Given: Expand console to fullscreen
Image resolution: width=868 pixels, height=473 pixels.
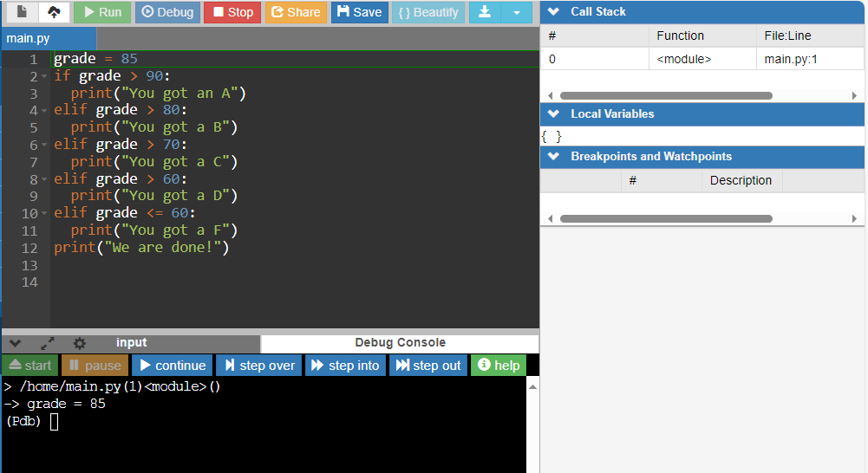Looking at the screenshot, I should click(x=48, y=343).
